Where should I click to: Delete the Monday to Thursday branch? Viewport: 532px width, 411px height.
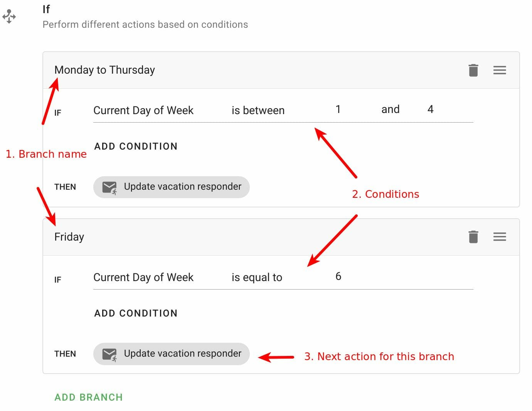coord(473,70)
